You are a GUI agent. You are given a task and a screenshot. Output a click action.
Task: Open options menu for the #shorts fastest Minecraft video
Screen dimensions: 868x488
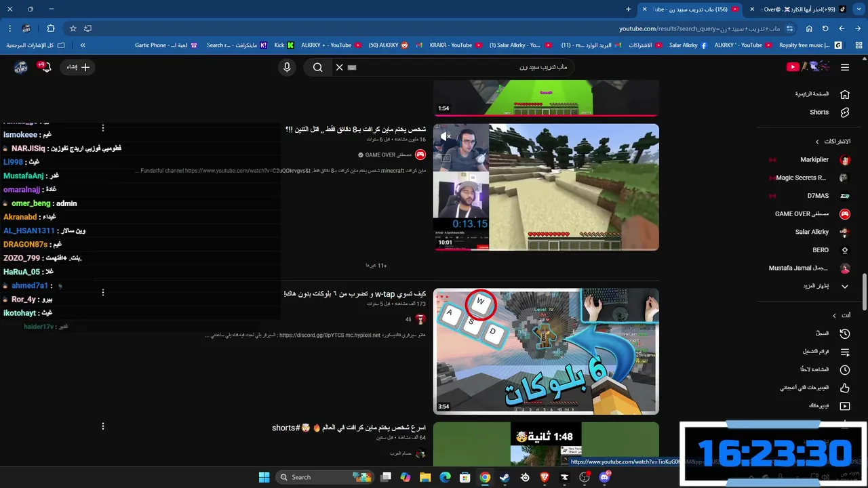[103, 426]
